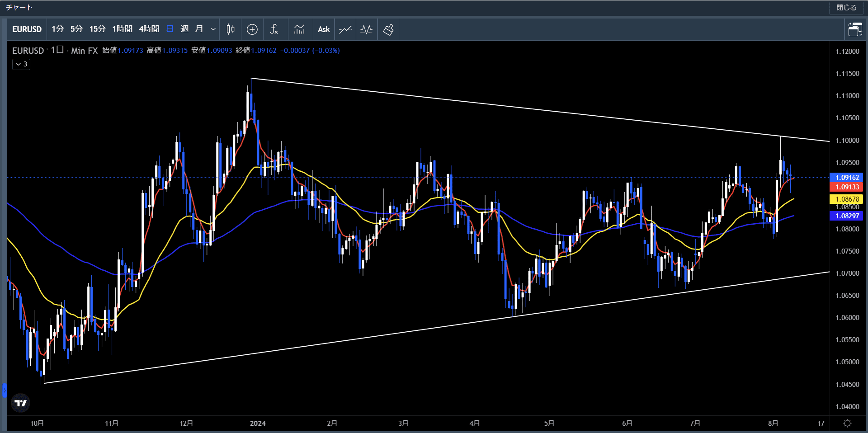The image size is (868, 433).
Task: Click the 1.12000 price axis label
Action: 847,52
